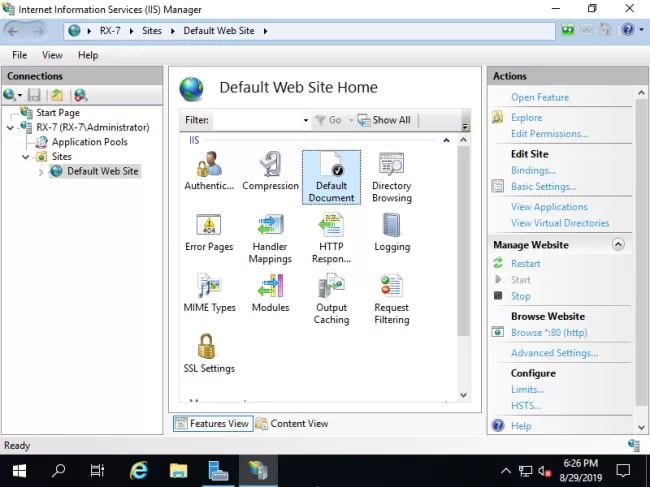Open the Group by toolbar overflow dropdown
Screen dimensions: 650x487
465,126
